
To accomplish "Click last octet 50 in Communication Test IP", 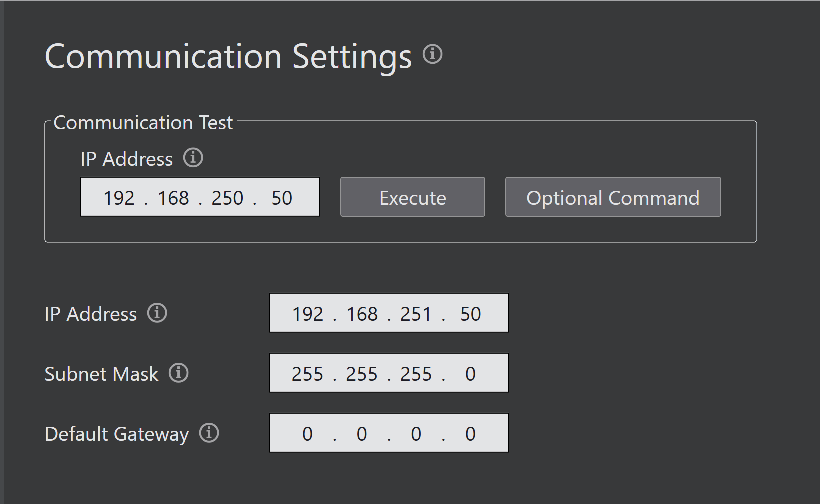I will click(x=282, y=198).
